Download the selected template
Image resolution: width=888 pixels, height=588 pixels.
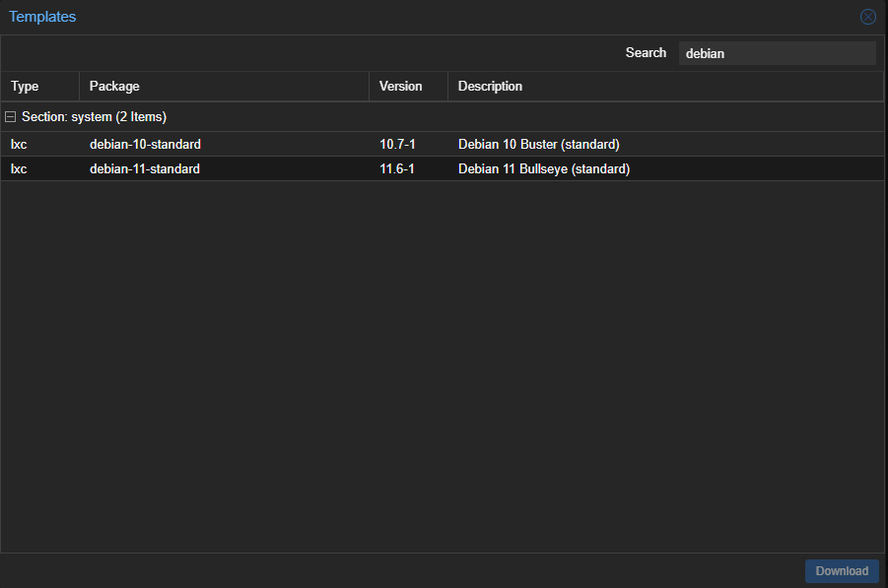[842, 571]
